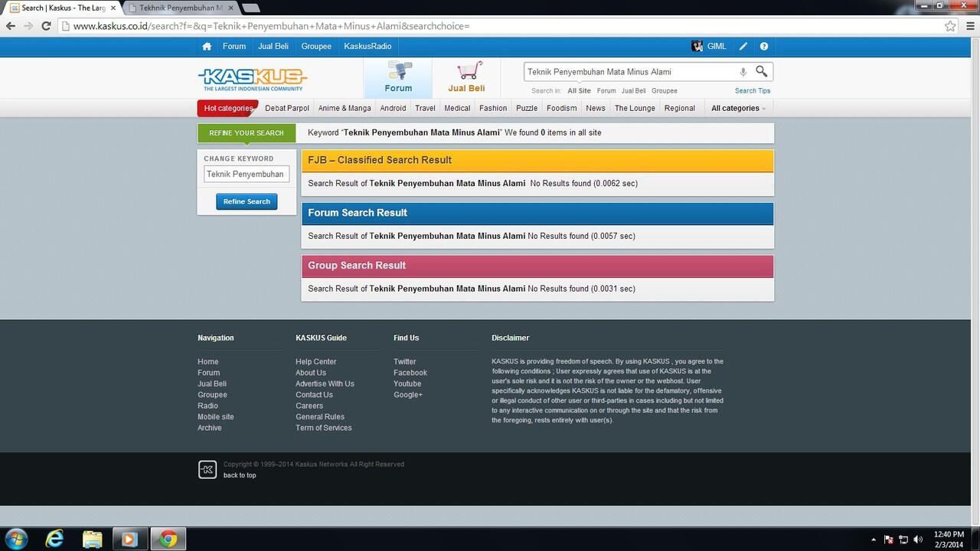980x551 pixels.
Task: Click Chrome icon in taskbar
Action: click(x=168, y=539)
